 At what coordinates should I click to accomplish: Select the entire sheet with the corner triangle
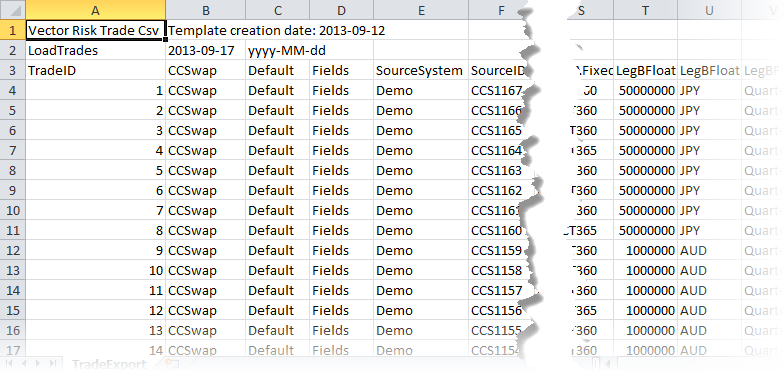(12, 10)
